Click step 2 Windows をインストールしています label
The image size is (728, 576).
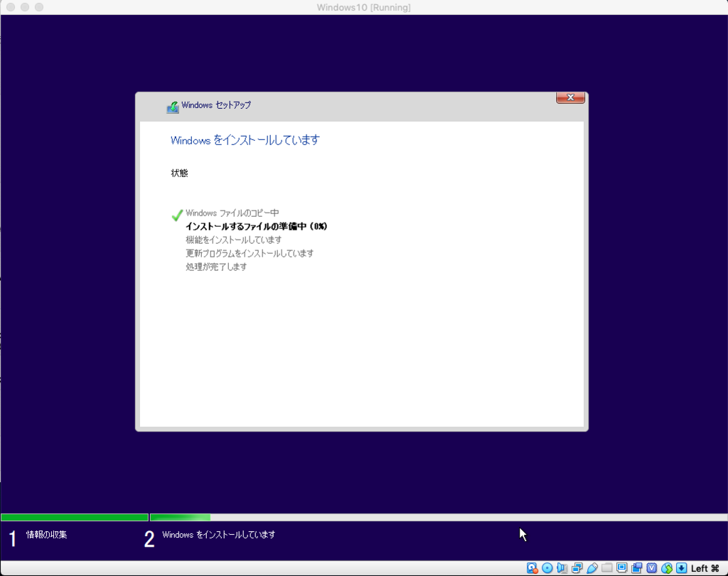click(219, 535)
